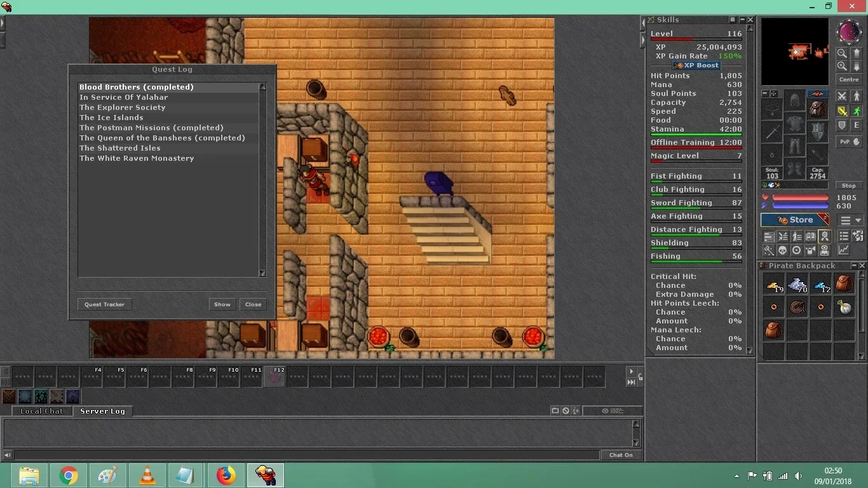
Task: Click the sword weapon equipment slot
Action: pyautogui.click(x=772, y=131)
